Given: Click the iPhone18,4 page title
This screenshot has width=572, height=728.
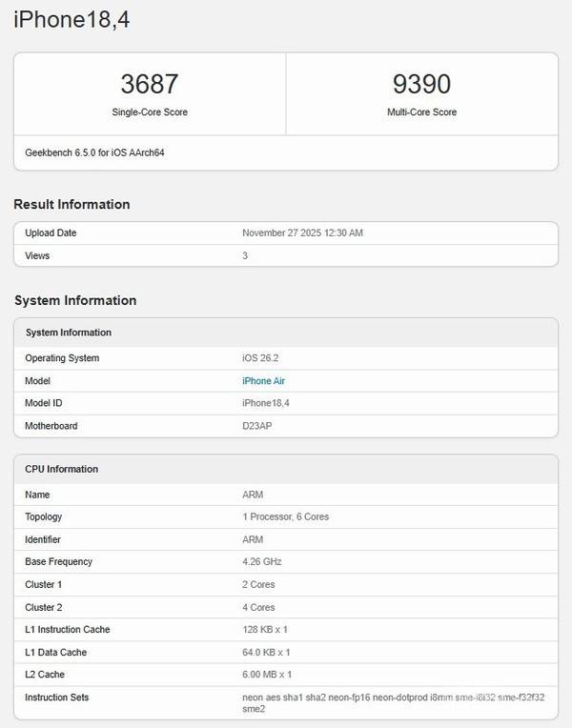Looking at the screenshot, I should pos(71,21).
